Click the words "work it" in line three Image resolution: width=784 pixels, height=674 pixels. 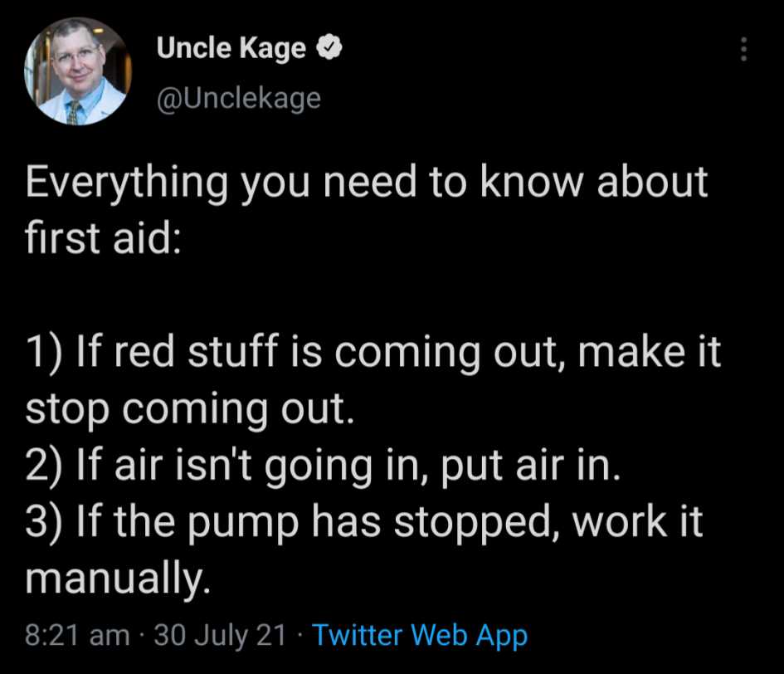click(x=637, y=522)
